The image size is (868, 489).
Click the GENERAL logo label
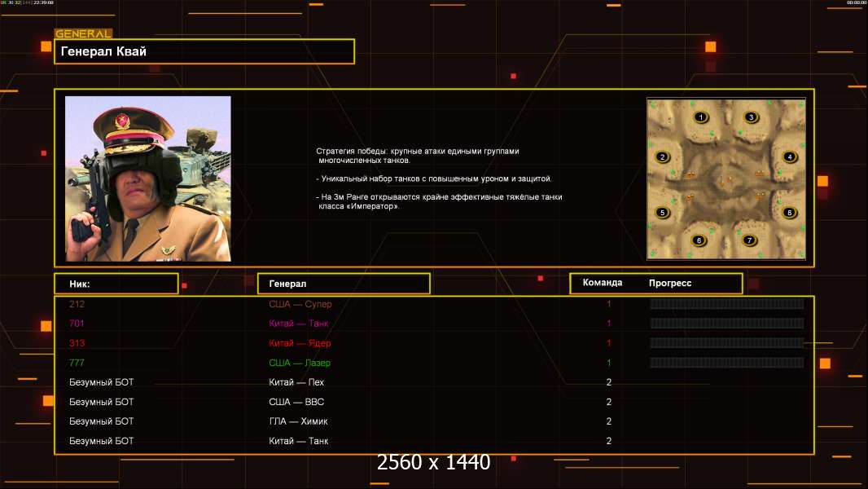coord(83,34)
